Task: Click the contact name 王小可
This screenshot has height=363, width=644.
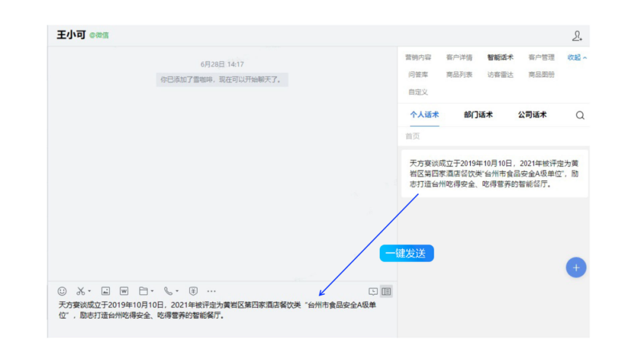Action: (x=71, y=35)
